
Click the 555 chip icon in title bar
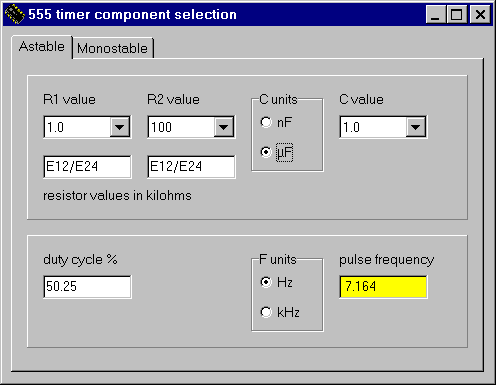tap(15, 14)
